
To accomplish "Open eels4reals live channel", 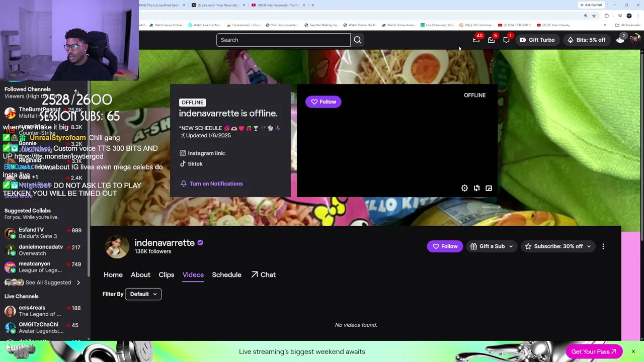I will click(x=44, y=311).
